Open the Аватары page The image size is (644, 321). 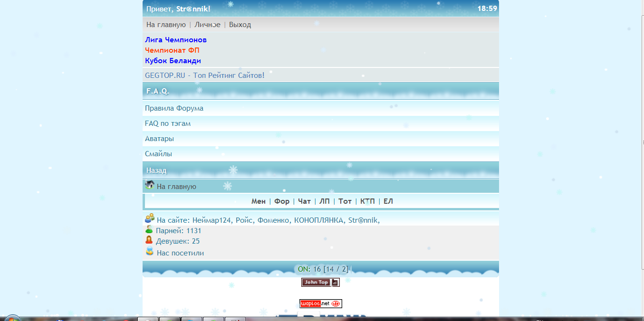(x=159, y=139)
